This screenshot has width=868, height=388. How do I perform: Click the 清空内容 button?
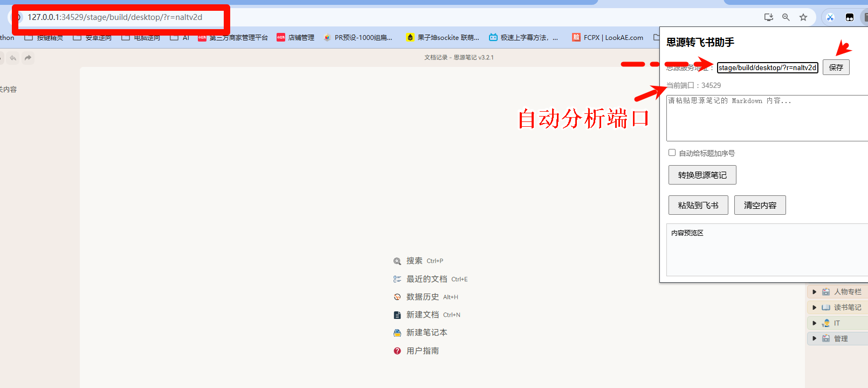(x=760, y=205)
